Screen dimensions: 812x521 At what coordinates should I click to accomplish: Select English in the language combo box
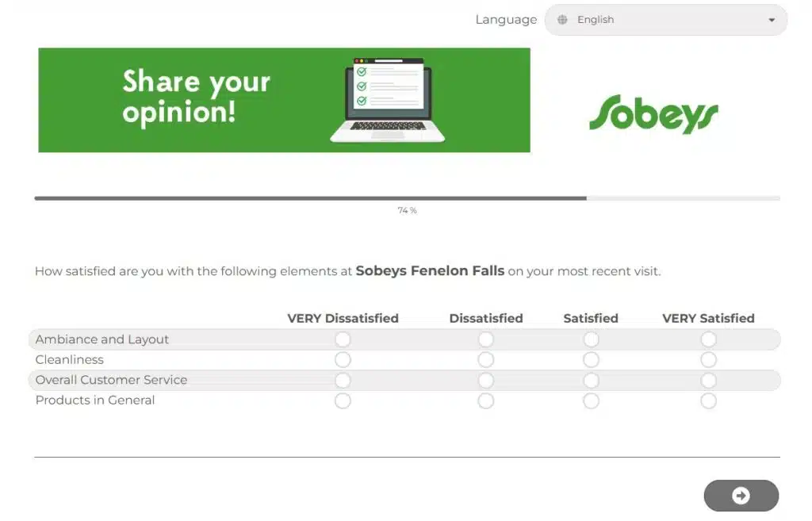tap(665, 20)
